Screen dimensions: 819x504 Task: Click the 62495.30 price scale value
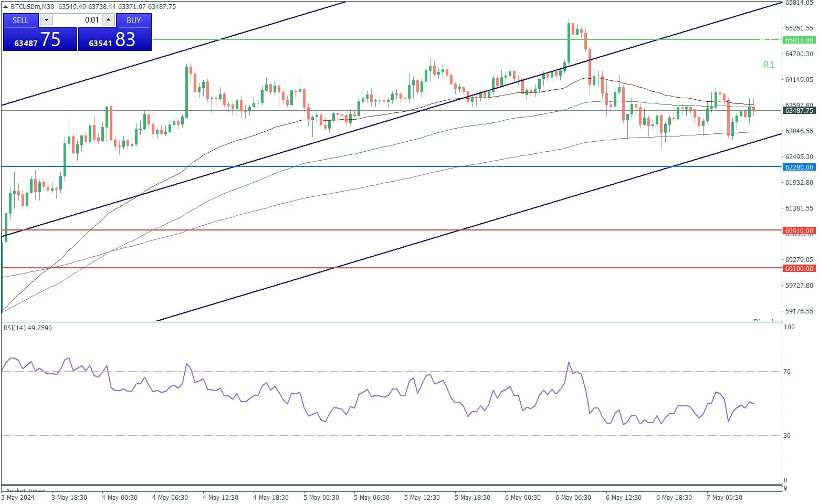(x=799, y=157)
